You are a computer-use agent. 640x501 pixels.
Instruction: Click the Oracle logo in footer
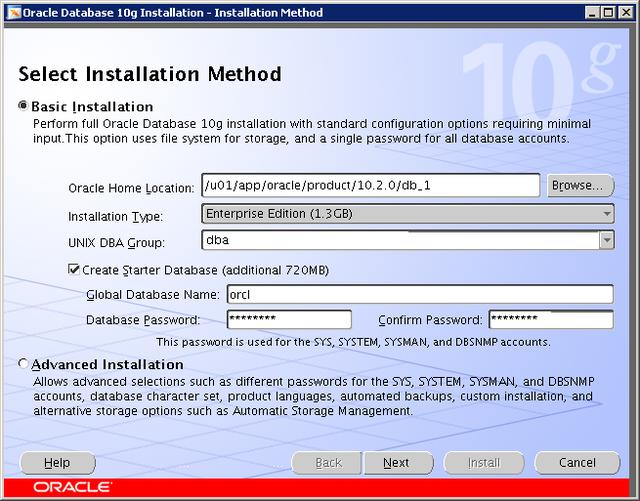tap(72, 487)
